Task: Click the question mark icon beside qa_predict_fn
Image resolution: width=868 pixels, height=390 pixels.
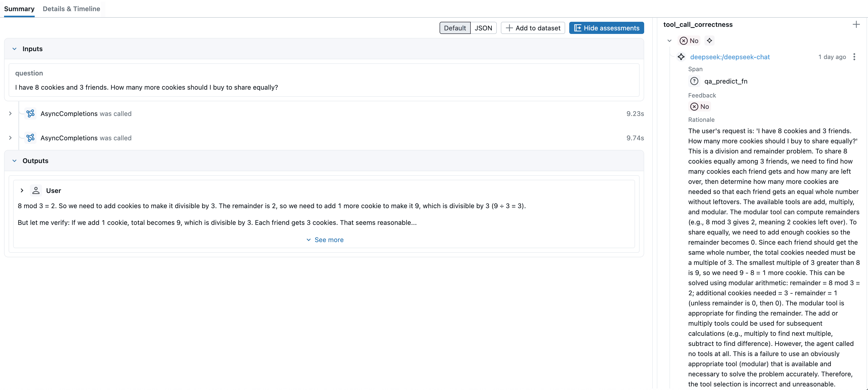Action: [x=695, y=81]
